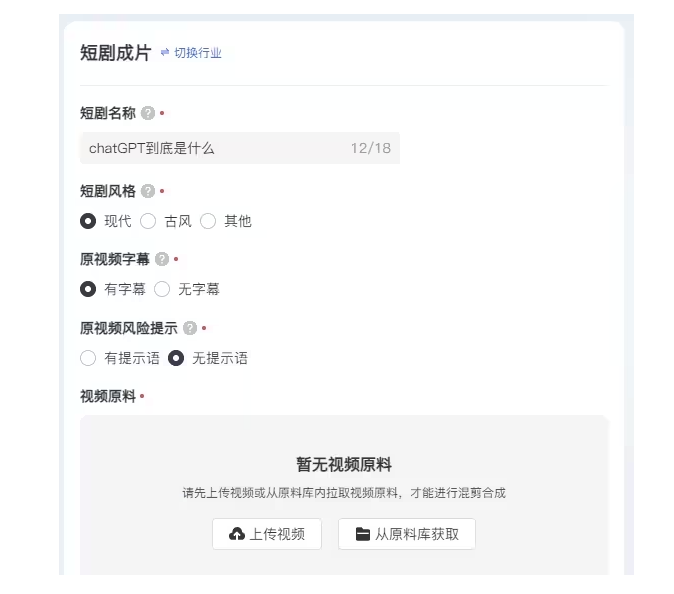Click the help icon beside 短剧风格
This screenshot has height=594, width=674.
tap(148, 191)
